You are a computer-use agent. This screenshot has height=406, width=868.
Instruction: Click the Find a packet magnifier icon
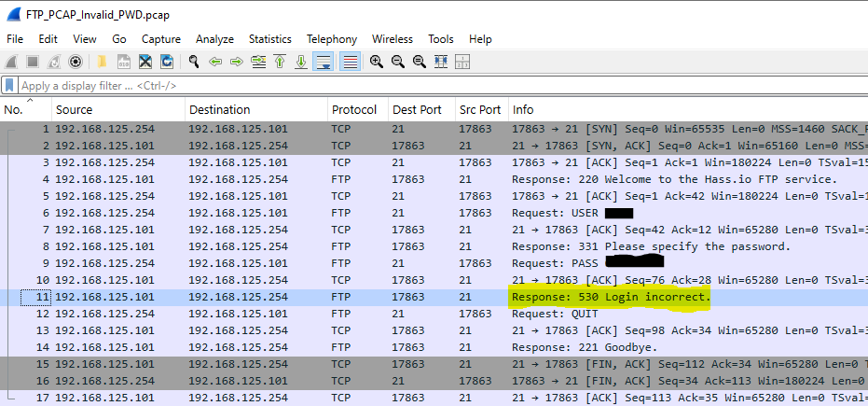[x=194, y=62]
